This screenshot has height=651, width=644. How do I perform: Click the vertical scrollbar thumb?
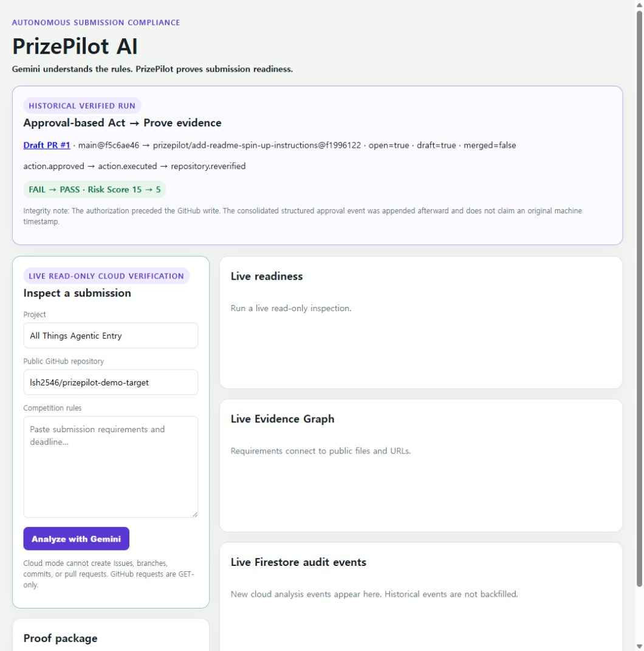[x=639, y=299]
